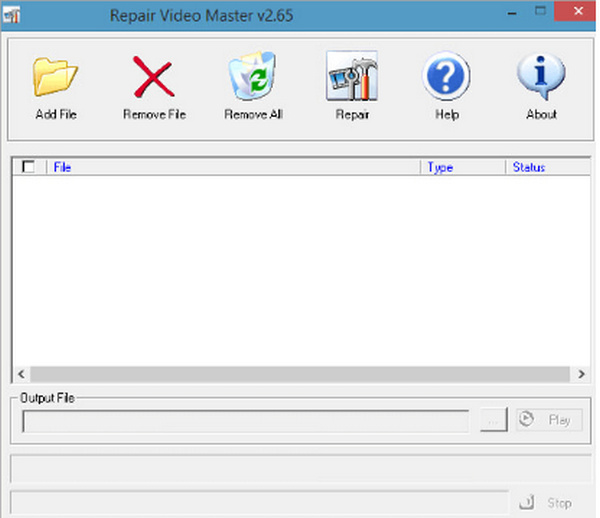The image size is (600, 518).
Task: Click the left arrow of horizontal scrollbar
Action: (x=21, y=374)
